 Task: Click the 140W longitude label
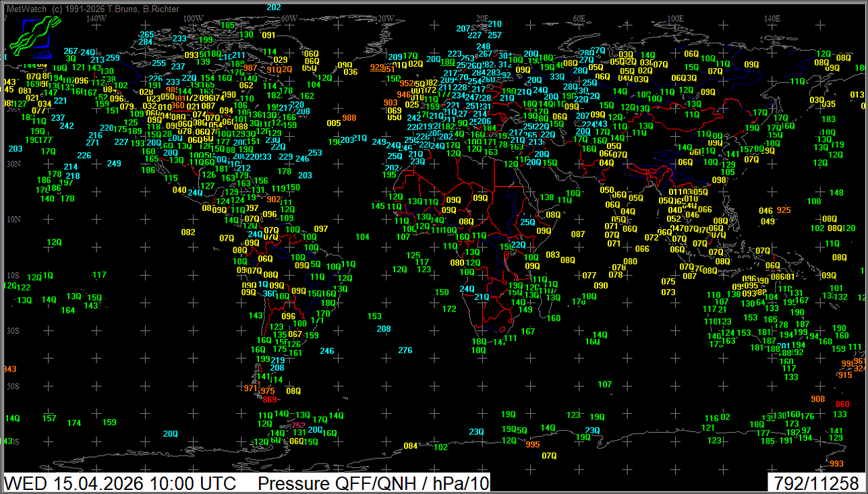96,18
